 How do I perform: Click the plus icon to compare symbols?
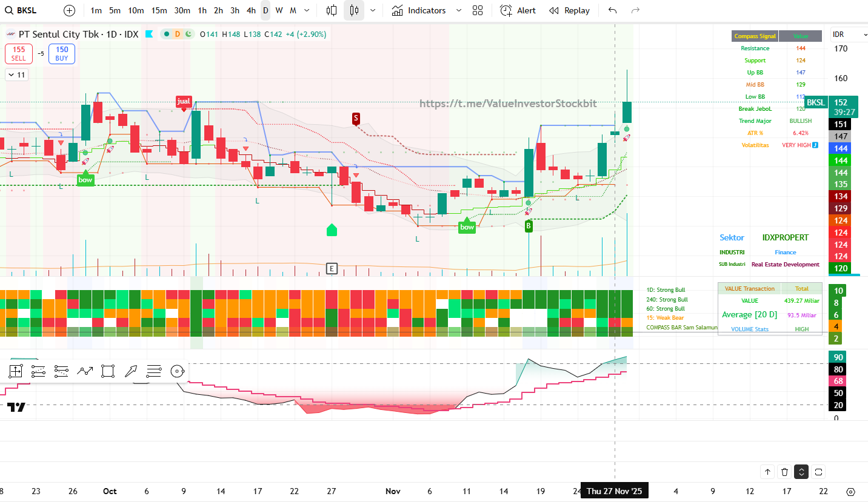70,10
